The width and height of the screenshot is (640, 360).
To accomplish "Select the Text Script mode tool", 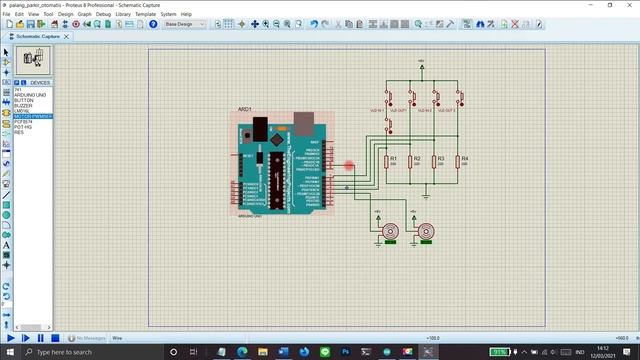I will click(x=6, y=93).
